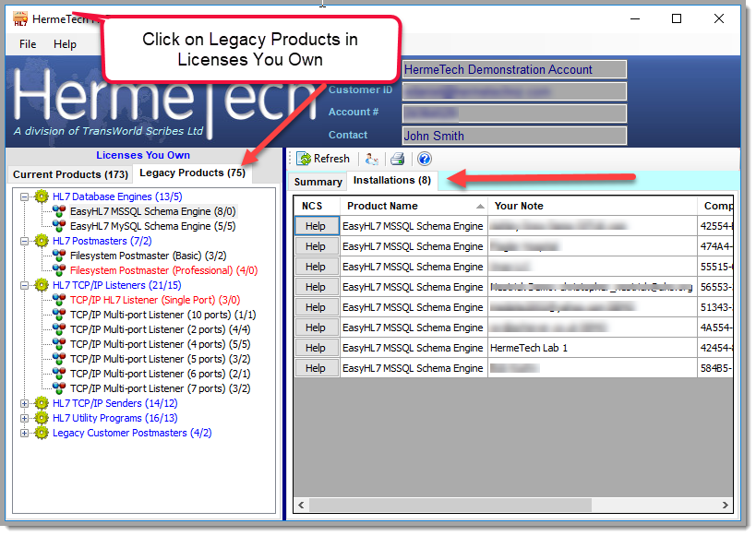Image resolution: width=756 pixels, height=536 pixels.
Task: Click the HL7 Utility Programs gear icon
Action: [x=42, y=418]
